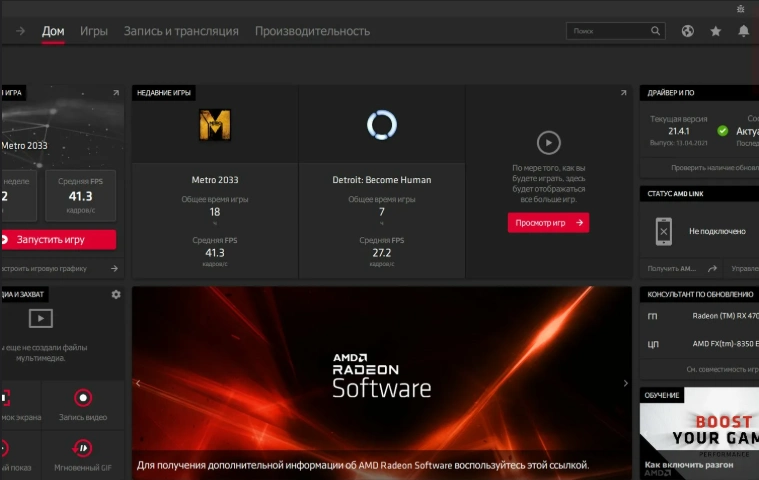Image resolution: width=759 pixels, height=480 pixels.
Task: Click the screenshot capture icon
Action: 5,398
